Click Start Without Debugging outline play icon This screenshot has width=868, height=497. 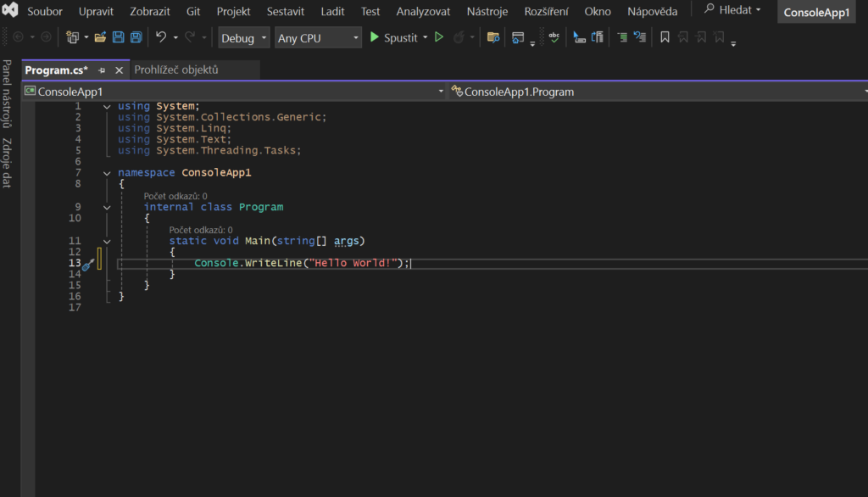(x=439, y=37)
